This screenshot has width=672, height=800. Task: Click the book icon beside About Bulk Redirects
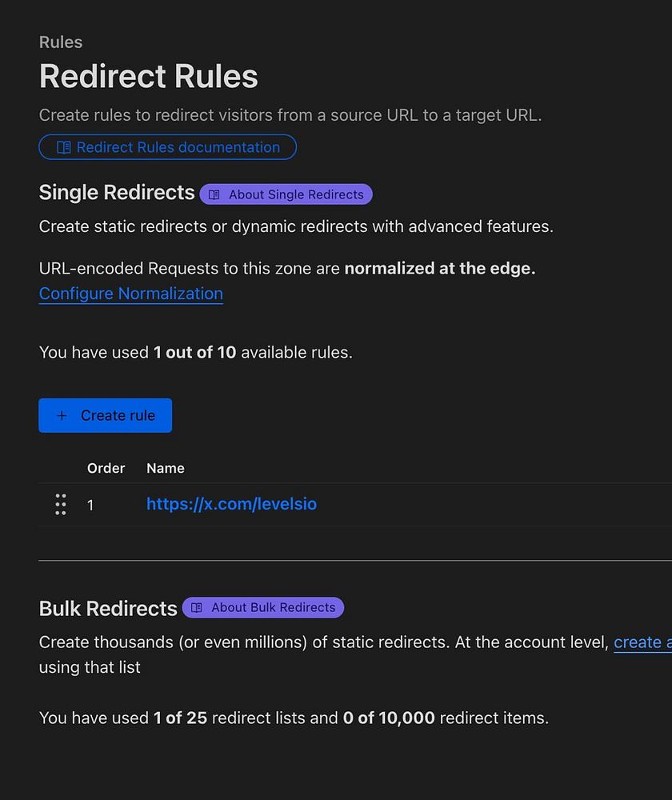[196, 607]
